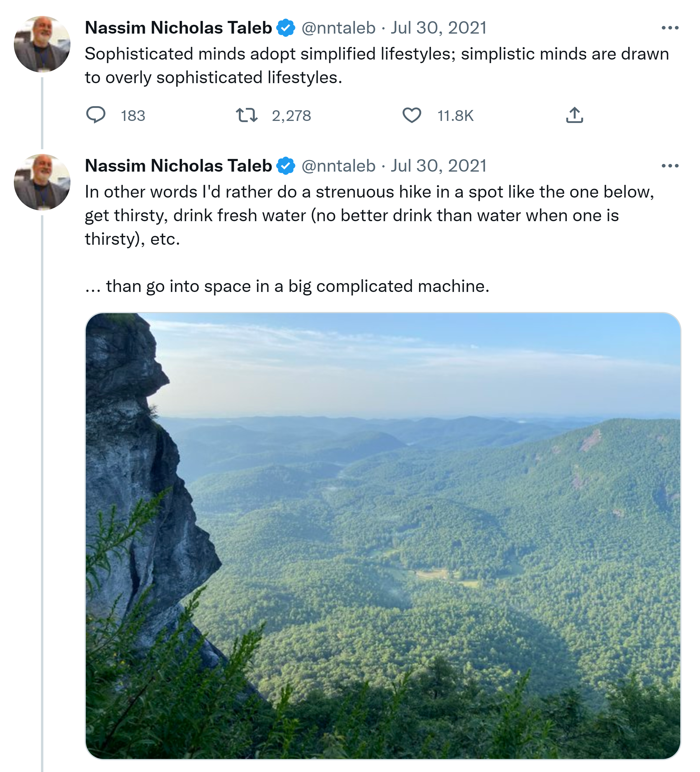The height and width of the screenshot is (772, 700).
Task: Click @nntaleb handle on first tweet
Action: point(339,28)
